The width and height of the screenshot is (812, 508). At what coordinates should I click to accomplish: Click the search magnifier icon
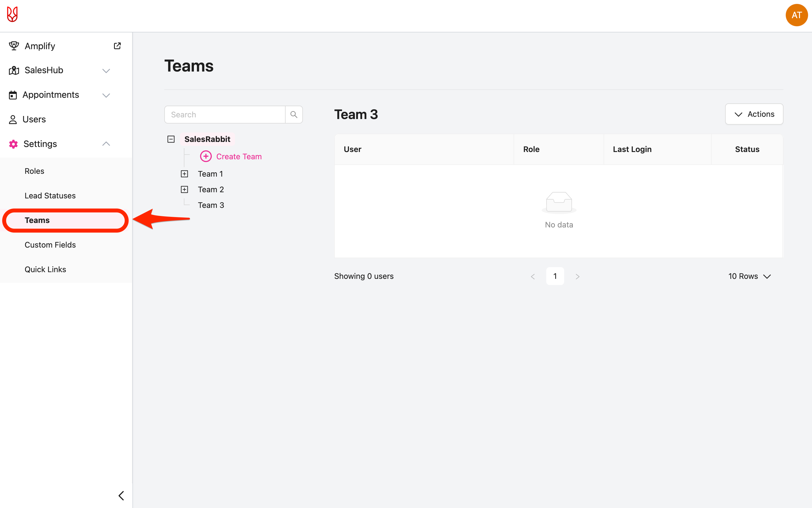pos(294,115)
